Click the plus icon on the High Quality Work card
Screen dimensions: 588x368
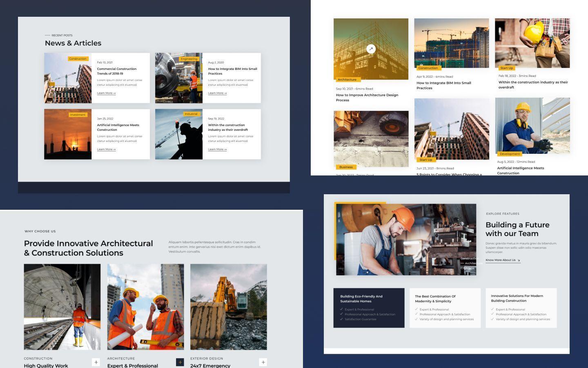[x=96, y=362]
